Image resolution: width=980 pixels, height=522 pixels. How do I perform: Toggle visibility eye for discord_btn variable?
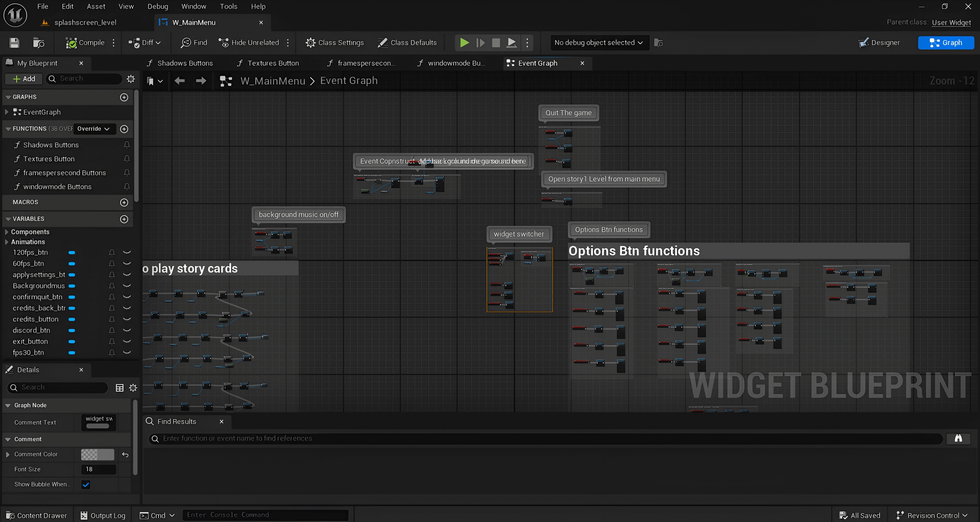pos(127,330)
